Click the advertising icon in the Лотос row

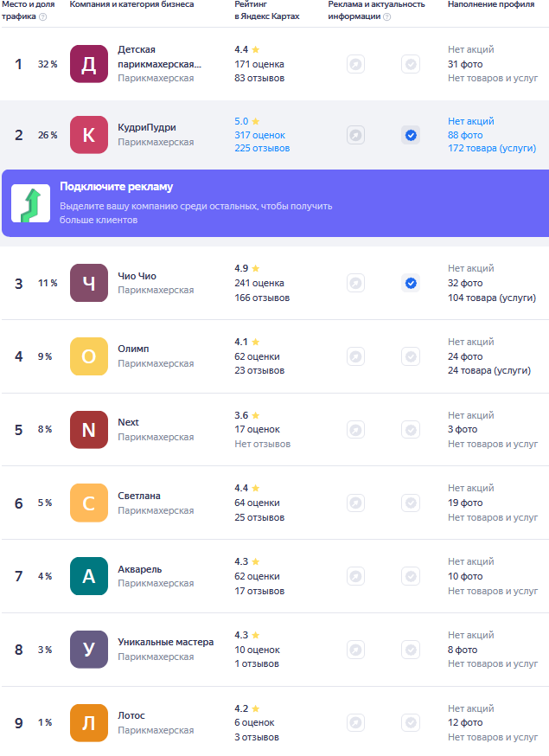355,723
